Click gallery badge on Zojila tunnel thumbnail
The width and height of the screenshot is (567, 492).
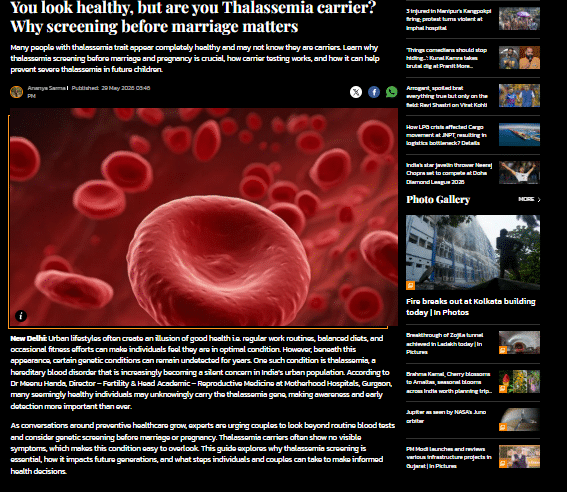[503, 350]
